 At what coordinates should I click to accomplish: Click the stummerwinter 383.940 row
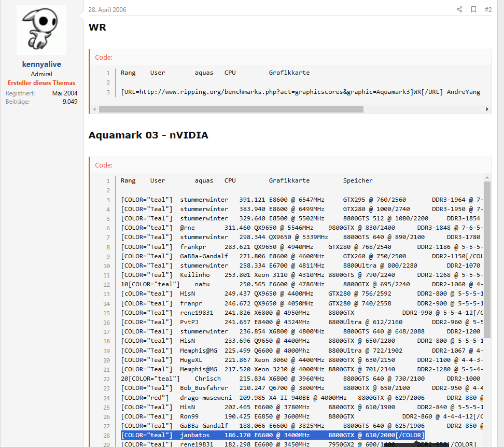[302, 209]
